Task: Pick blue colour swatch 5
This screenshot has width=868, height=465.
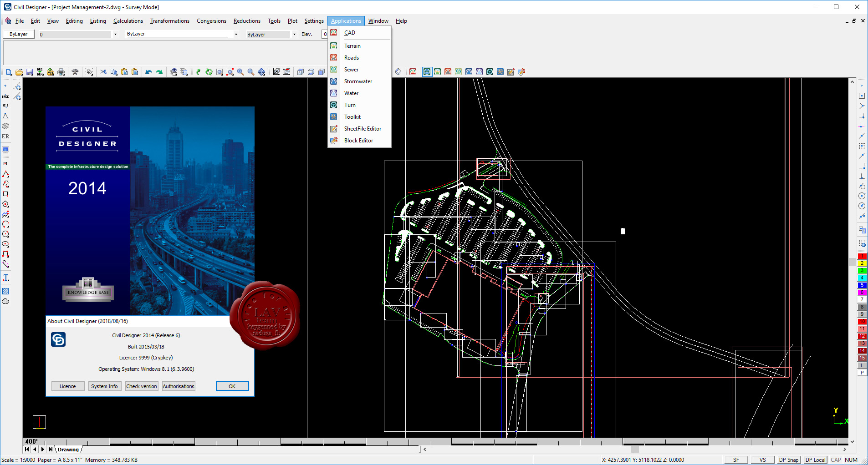Action: (x=862, y=285)
